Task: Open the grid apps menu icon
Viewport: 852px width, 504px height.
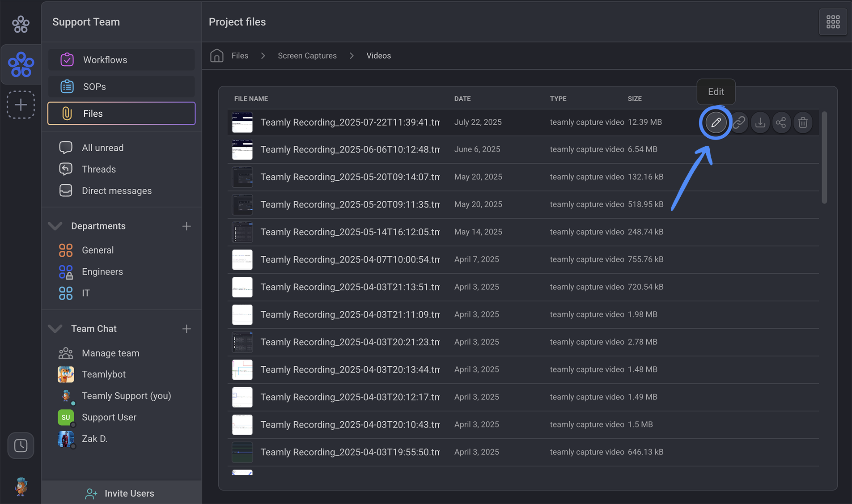Action: [833, 22]
